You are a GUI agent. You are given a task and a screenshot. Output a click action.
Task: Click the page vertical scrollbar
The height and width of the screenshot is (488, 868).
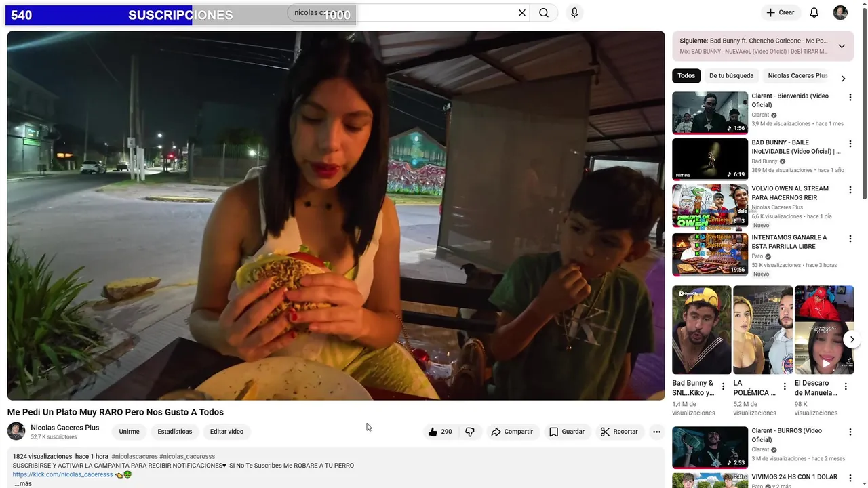tap(864, 102)
